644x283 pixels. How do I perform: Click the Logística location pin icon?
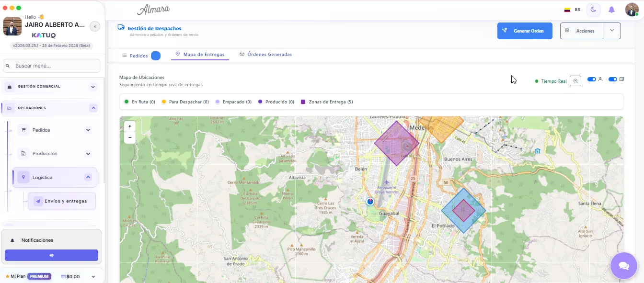click(x=23, y=177)
